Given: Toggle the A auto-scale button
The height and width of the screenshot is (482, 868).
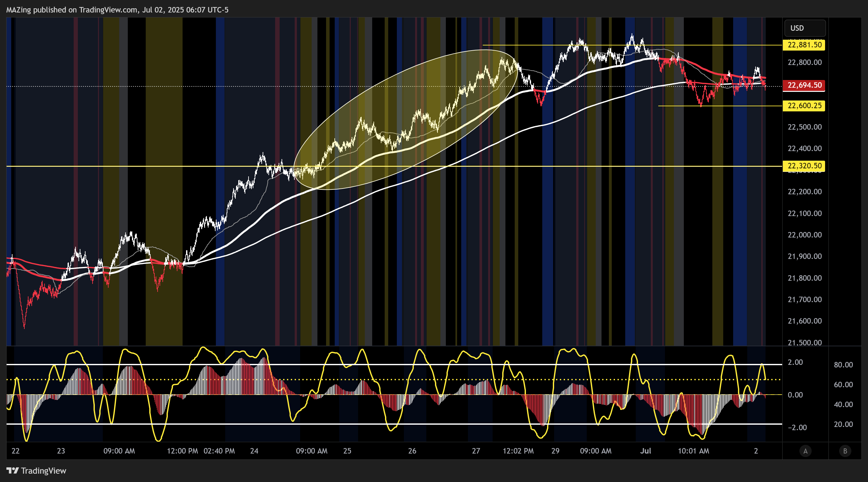Looking at the screenshot, I should tap(805, 451).
